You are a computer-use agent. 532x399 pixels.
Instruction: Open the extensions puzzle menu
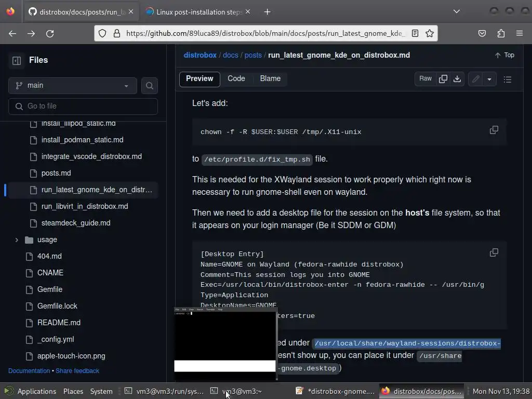(501, 33)
